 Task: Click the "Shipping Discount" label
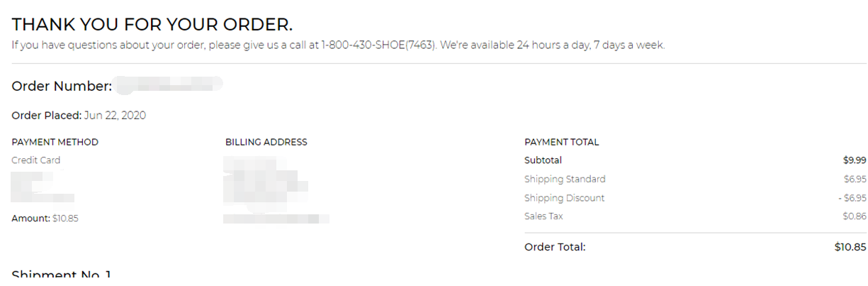coord(564,198)
